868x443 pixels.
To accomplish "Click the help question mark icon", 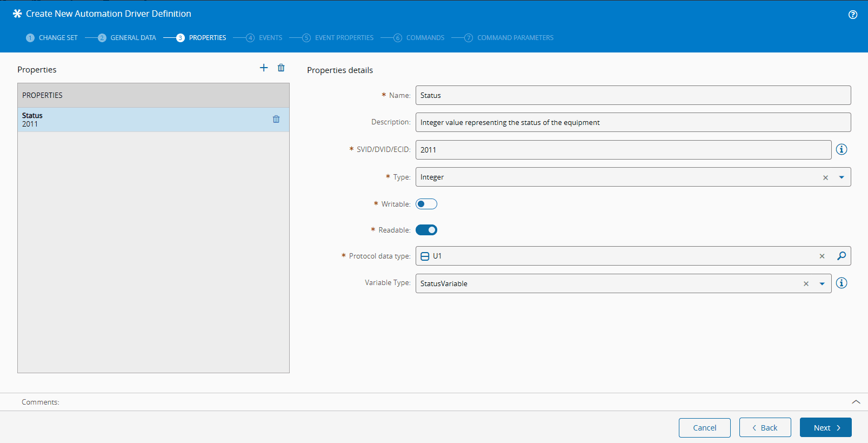I will [x=853, y=15].
